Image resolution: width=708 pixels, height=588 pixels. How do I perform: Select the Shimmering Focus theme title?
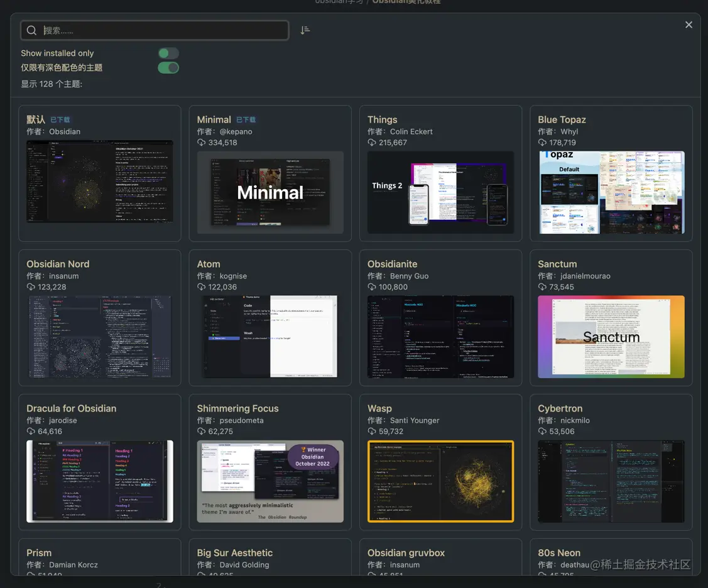pos(238,409)
